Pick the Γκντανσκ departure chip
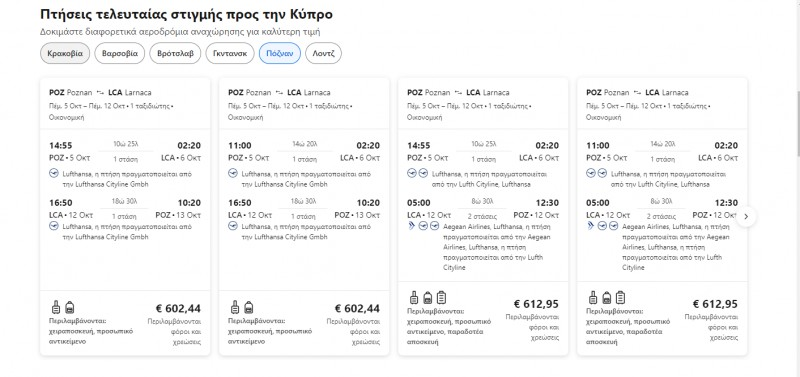This screenshot has width=800, height=377. (x=230, y=53)
